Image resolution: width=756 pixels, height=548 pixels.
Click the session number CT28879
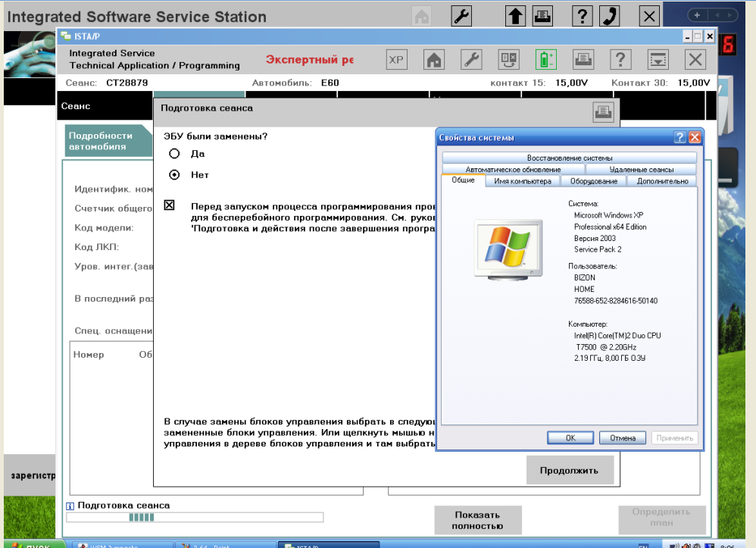coord(127,83)
